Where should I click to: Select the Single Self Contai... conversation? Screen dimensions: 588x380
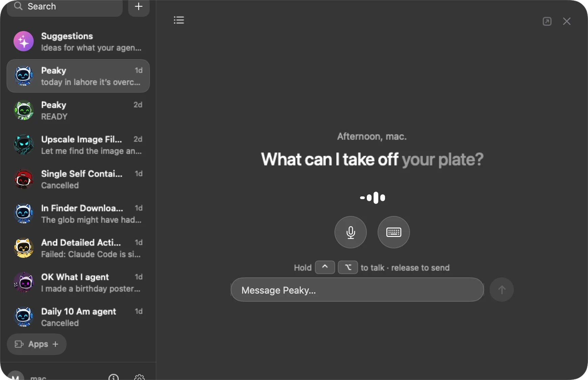point(78,179)
